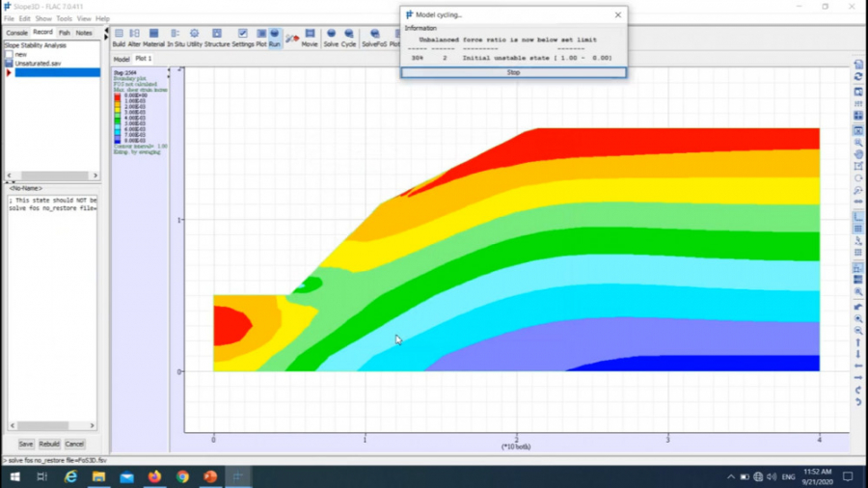Viewport: 868px width, 488px height.
Task: Click Stop in Model cycling dialog
Action: 513,72
